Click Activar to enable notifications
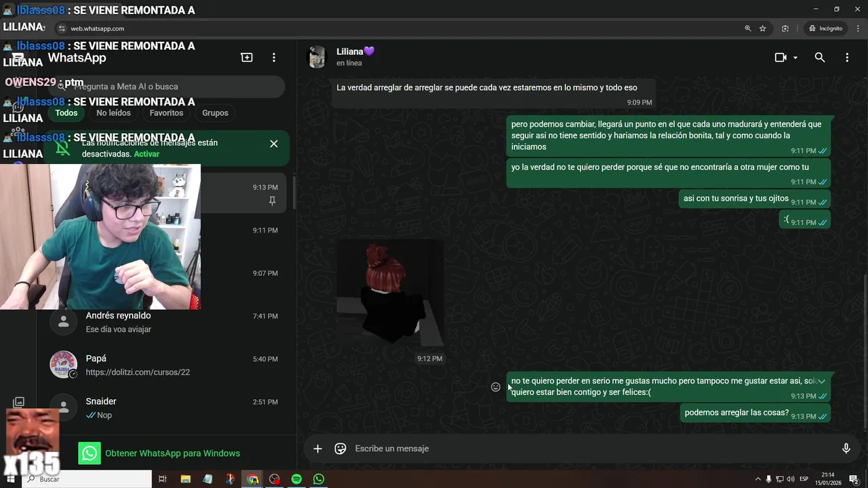The height and width of the screenshot is (488, 868). click(146, 154)
